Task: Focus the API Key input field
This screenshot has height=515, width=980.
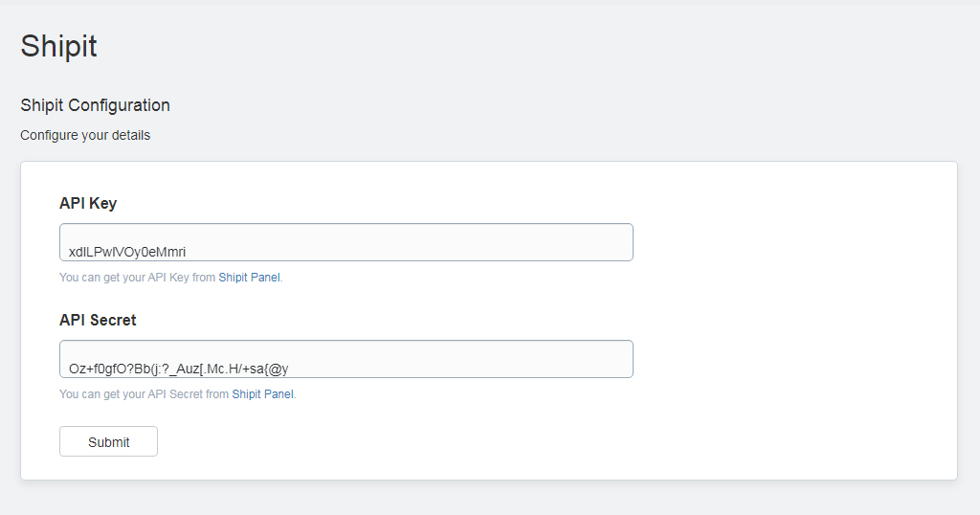Action: 346,242
